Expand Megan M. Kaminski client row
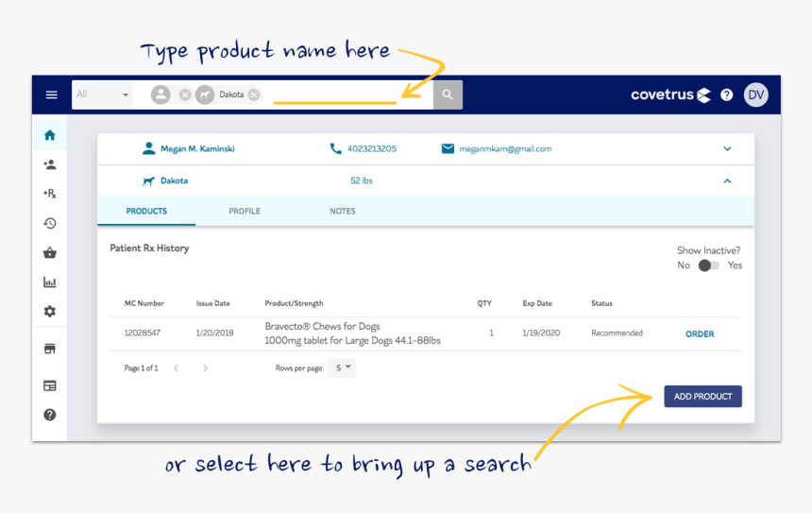This screenshot has height=513, width=812. [x=727, y=148]
